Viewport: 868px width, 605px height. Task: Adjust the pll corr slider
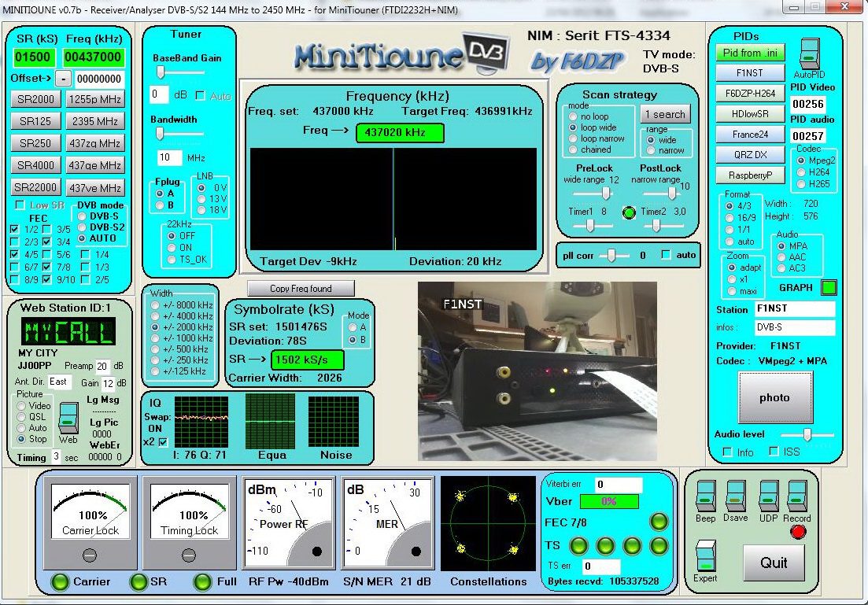611,255
